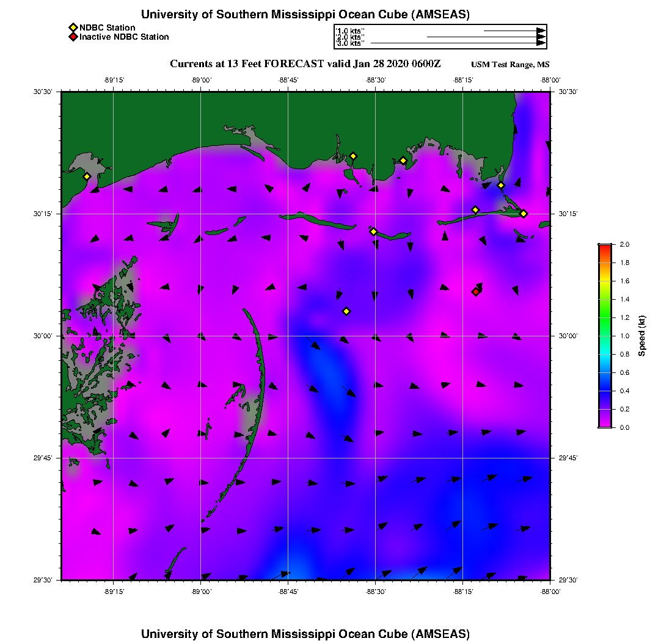This screenshot has height=641, width=672.
Task: Click the yellow diamond beside the NDBC Station legend
Action: point(73,27)
